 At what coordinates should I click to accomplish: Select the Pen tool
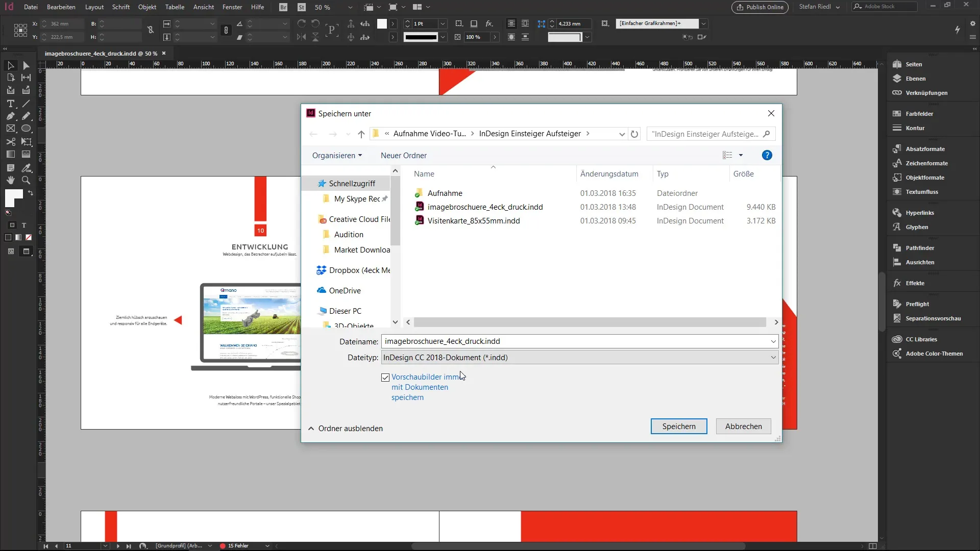click(10, 116)
